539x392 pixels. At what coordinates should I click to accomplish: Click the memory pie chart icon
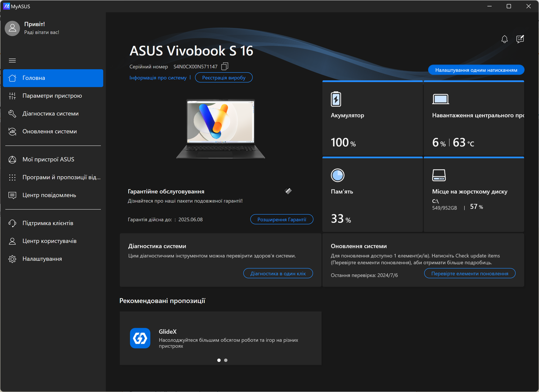pyautogui.click(x=337, y=175)
